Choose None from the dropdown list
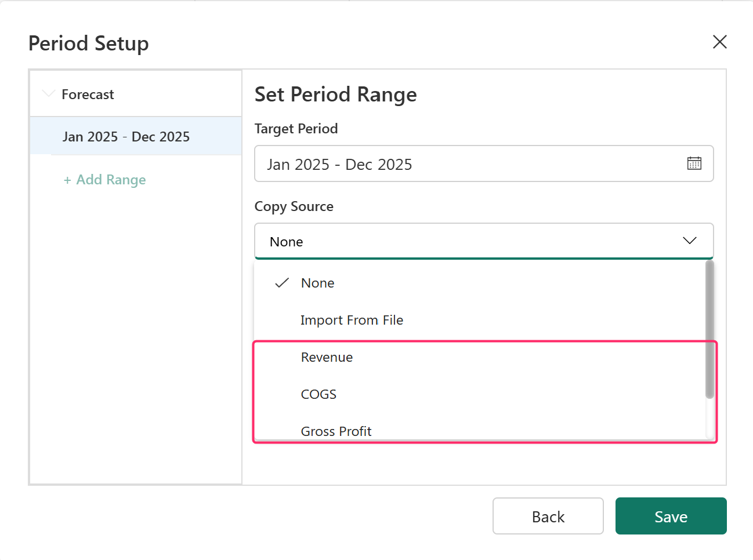The height and width of the screenshot is (560, 753). pos(317,283)
